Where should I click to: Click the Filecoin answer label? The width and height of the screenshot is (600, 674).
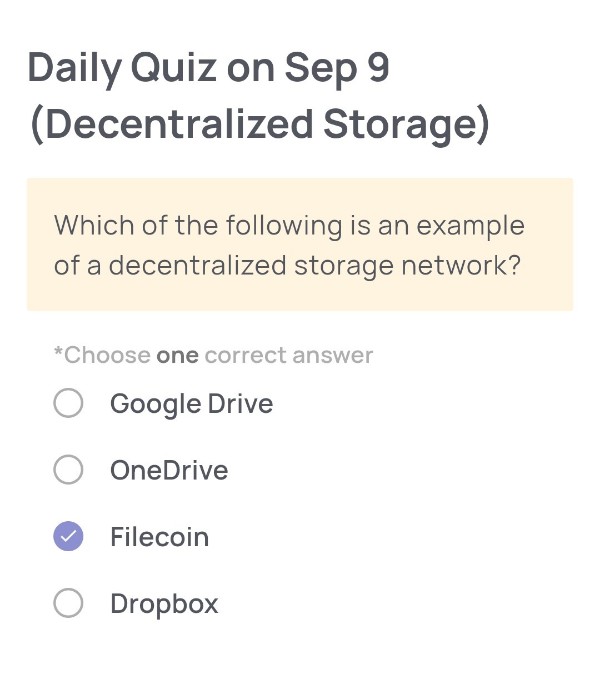click(x=159, y=537)
